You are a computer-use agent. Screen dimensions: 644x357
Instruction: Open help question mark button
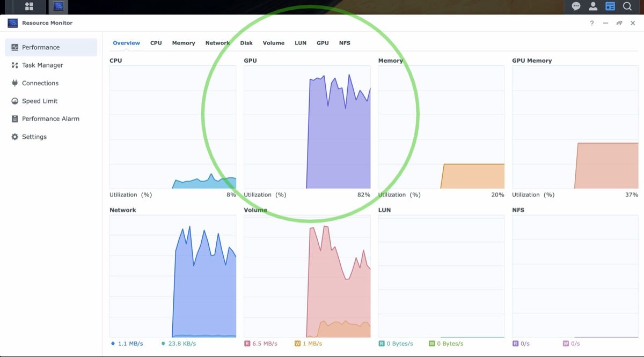[592, 23]
